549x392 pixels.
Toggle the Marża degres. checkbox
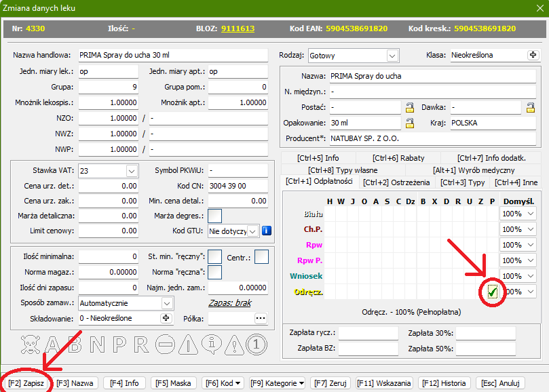tap(214, 216)
